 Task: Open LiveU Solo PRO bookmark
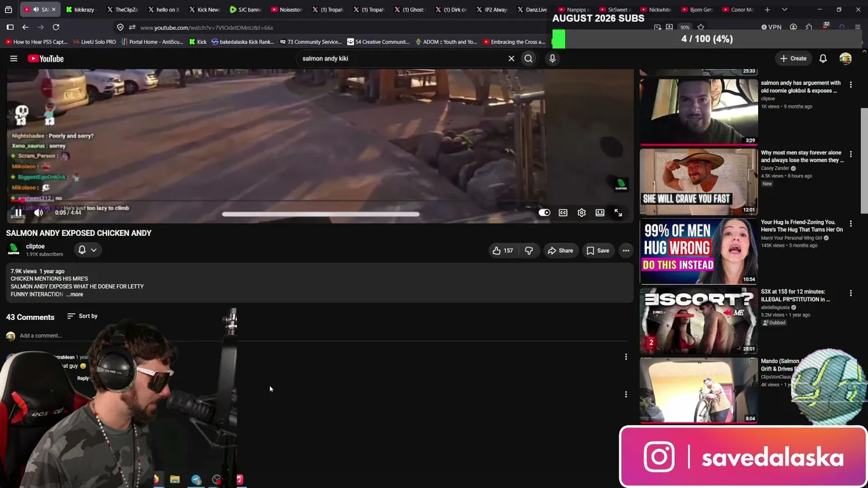[94, 42]
